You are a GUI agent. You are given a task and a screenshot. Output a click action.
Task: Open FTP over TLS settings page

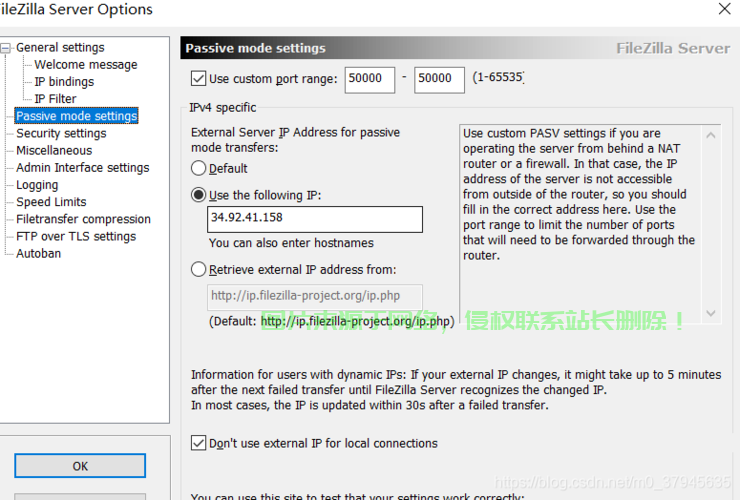point(76,237)
